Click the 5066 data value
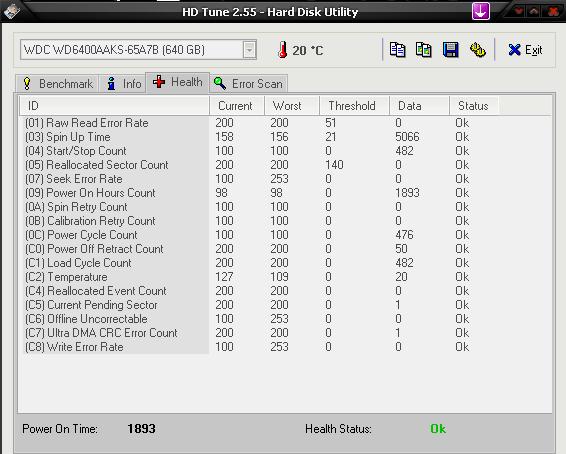Image resolution: width=566 pixels, height=454 pixels. [407, 137]
